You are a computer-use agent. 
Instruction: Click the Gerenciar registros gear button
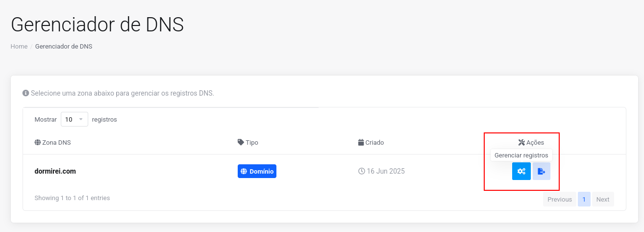pyautogui.click(x=521, y=171)
